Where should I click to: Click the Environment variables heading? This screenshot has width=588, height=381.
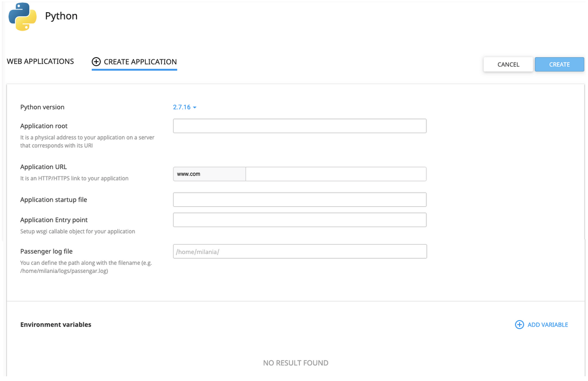click(56, 325)
